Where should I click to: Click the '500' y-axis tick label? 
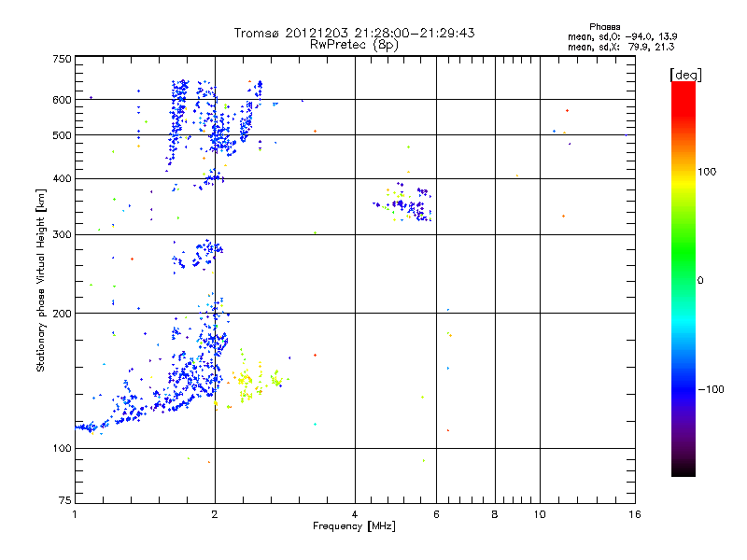(62, 135)
